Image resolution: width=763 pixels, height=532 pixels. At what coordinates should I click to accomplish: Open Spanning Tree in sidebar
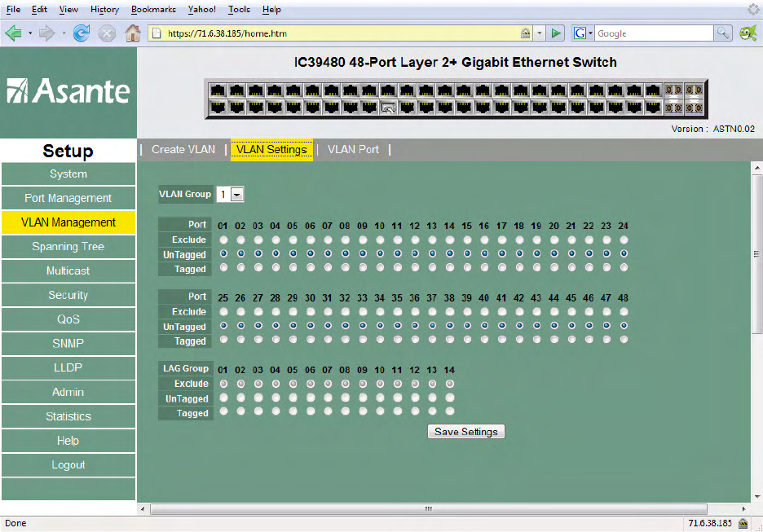point(68,247)
